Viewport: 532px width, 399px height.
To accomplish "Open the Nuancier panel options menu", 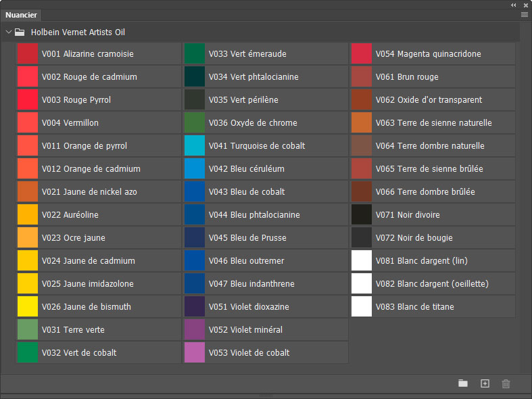I will pyautogui.click(x=525, y=14).
